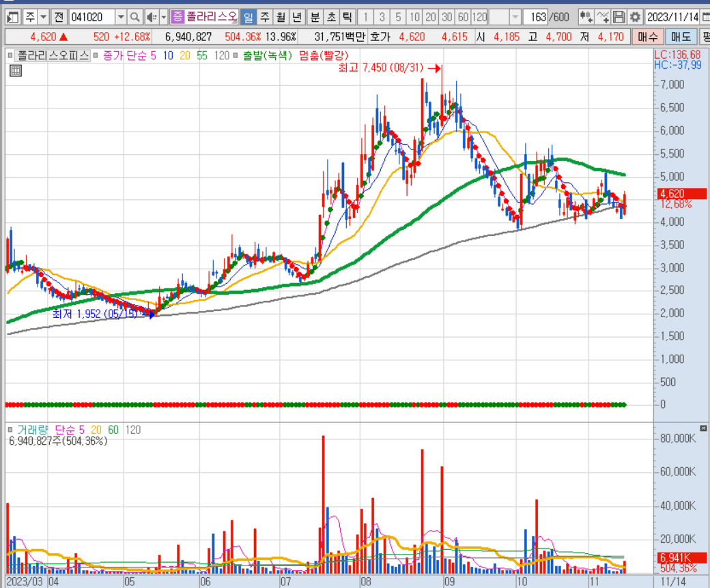Viewport: 710px width, 588px height.
Task: Select interval 30 button
Action: pyautogui.click(x=447, y=18)
